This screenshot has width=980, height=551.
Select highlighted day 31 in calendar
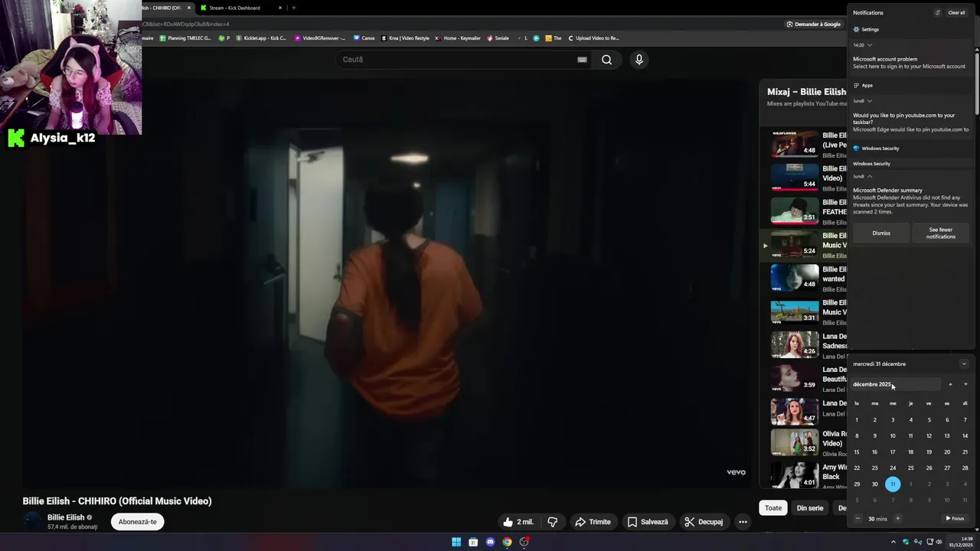[x=893, y=484]
